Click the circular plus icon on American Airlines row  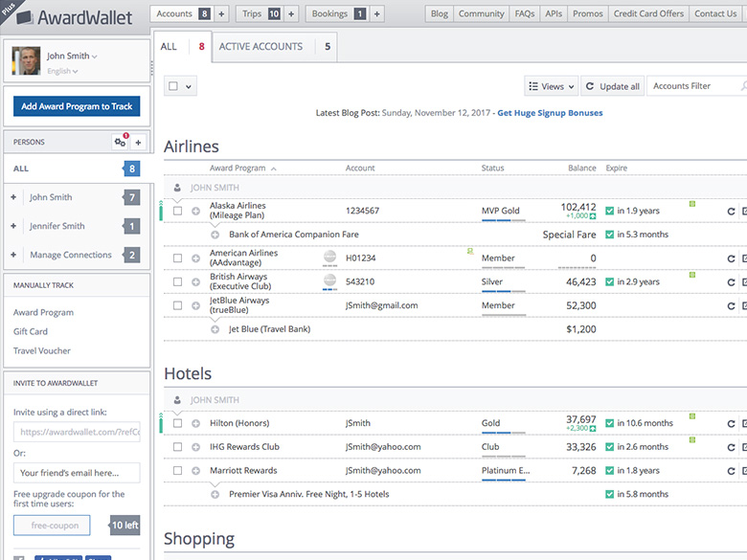[x=195, y=258]
